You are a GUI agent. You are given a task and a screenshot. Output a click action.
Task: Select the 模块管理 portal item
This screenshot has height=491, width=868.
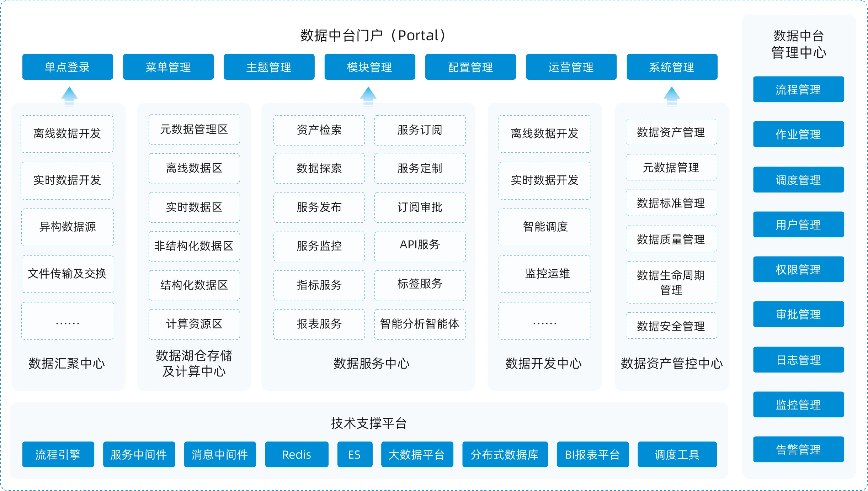point(369,67)
